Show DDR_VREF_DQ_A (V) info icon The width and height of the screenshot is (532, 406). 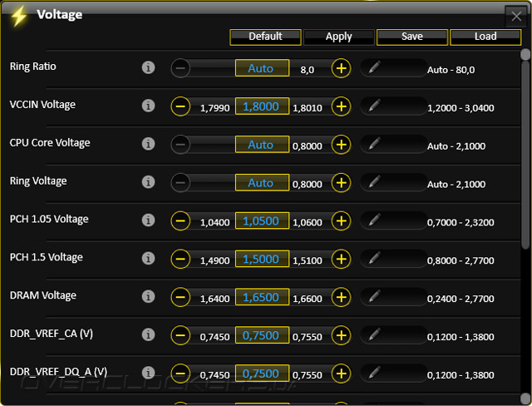tap(148, 373)
